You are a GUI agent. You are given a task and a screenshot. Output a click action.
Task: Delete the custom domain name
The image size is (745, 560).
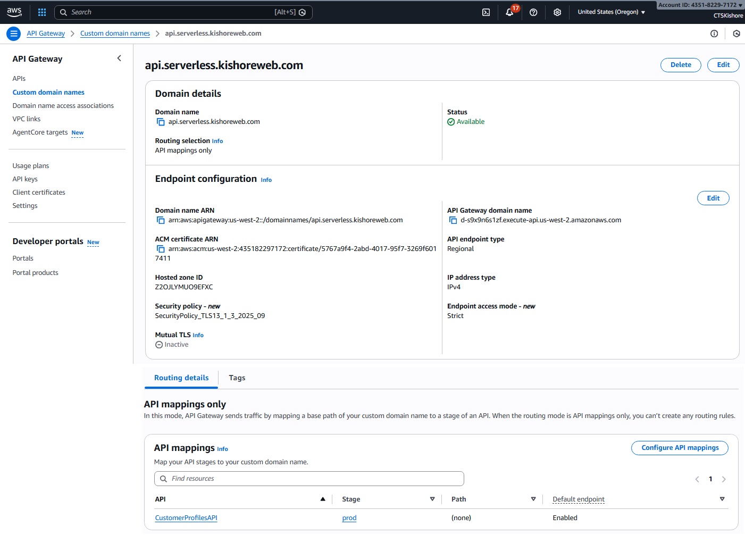[681, 65]
